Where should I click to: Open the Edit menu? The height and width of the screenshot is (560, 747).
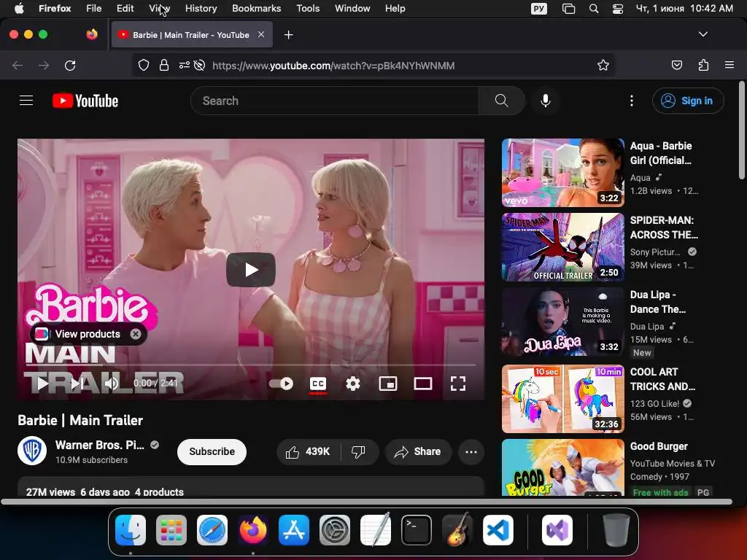click(x=125, y=8)
